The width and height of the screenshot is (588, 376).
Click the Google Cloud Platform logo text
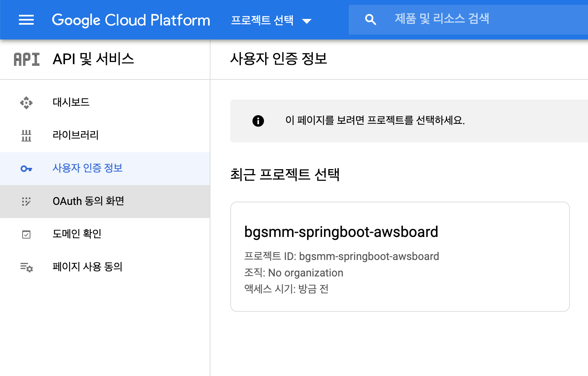point(131,20)
